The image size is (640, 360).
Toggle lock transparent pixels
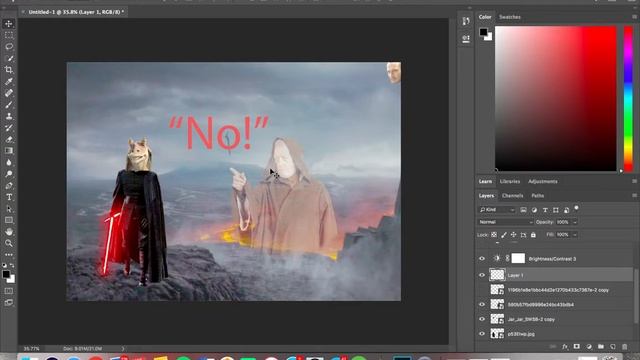(x=494, y=235)
